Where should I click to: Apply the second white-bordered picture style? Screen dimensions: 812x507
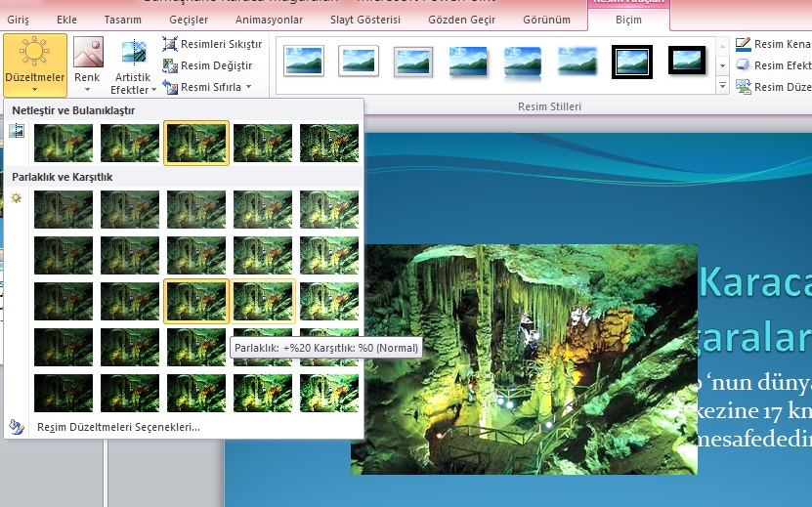pos(359,62)
